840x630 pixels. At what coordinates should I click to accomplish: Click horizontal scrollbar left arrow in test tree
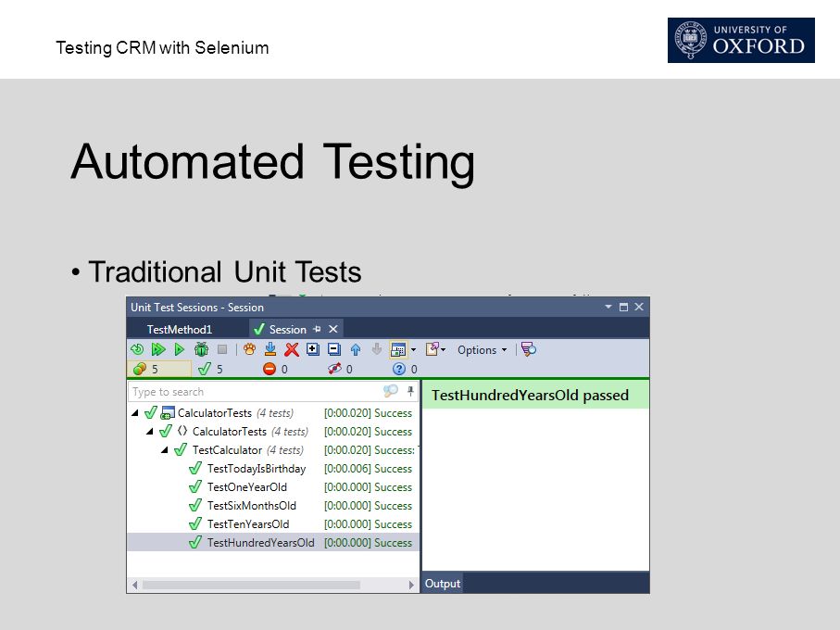(135, 585)
